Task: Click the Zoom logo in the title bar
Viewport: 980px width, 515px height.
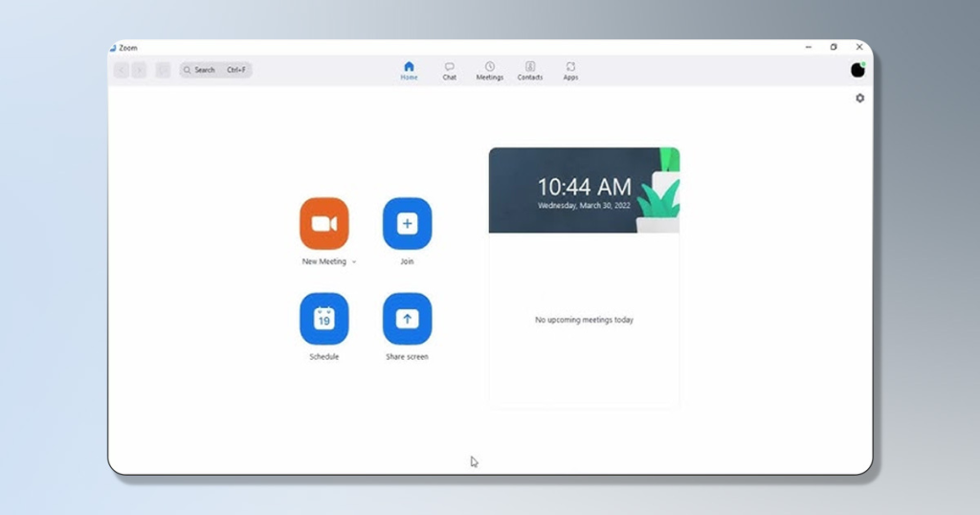Action: point(113,48)
